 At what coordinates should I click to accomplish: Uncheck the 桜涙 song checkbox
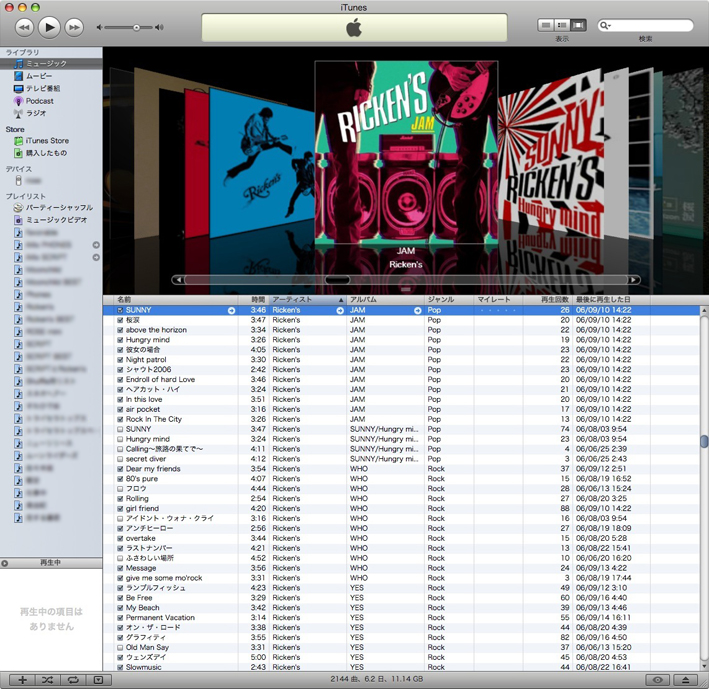pos(120,320)
